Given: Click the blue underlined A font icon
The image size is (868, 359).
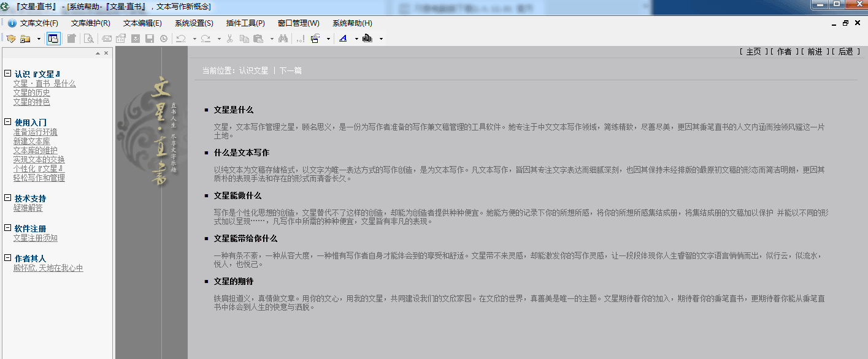Looking at the screenshot, I should click(x=343, y=39).
